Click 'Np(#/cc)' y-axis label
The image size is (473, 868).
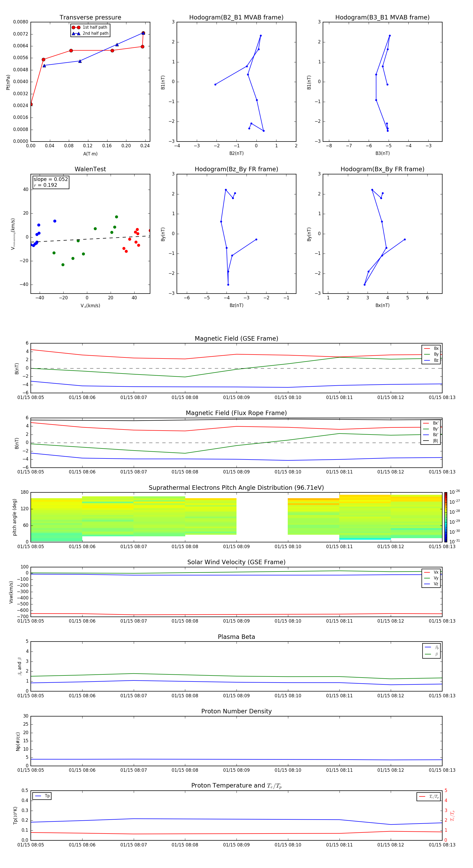[x=18, y=741]
